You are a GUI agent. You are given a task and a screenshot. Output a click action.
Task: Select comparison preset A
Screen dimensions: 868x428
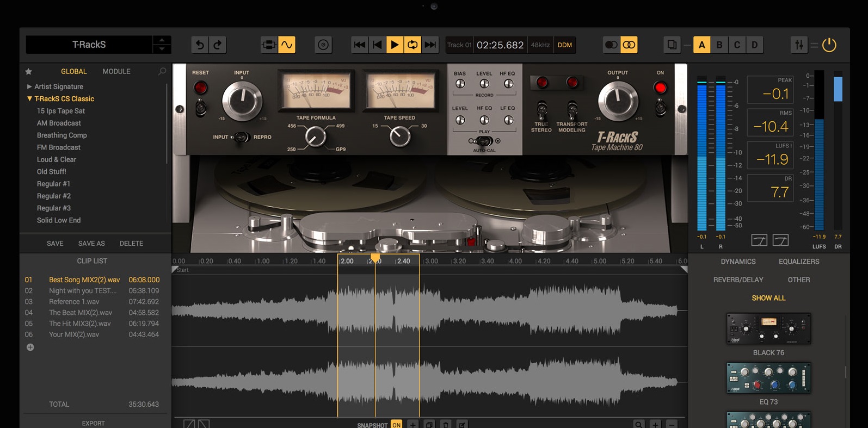[x=702, y=45]
